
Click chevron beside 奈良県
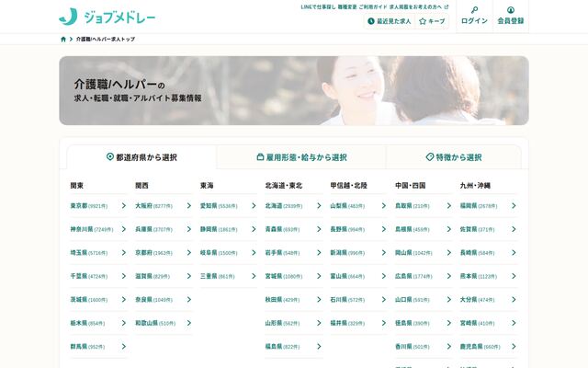(189, 299)
